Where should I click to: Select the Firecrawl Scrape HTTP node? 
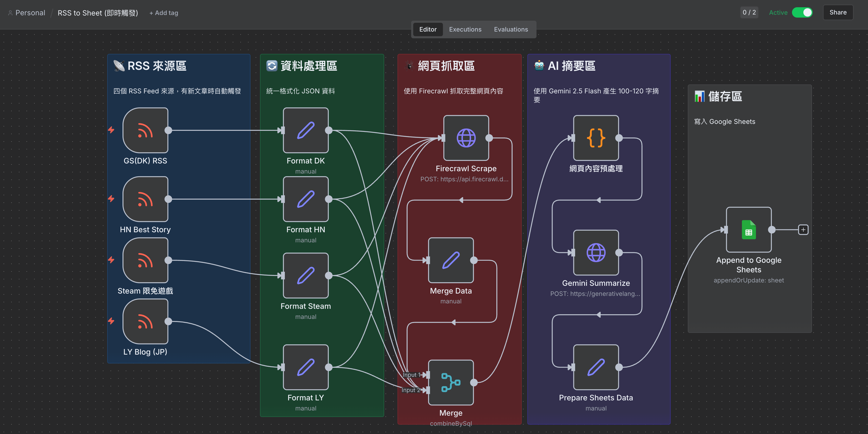466,138
